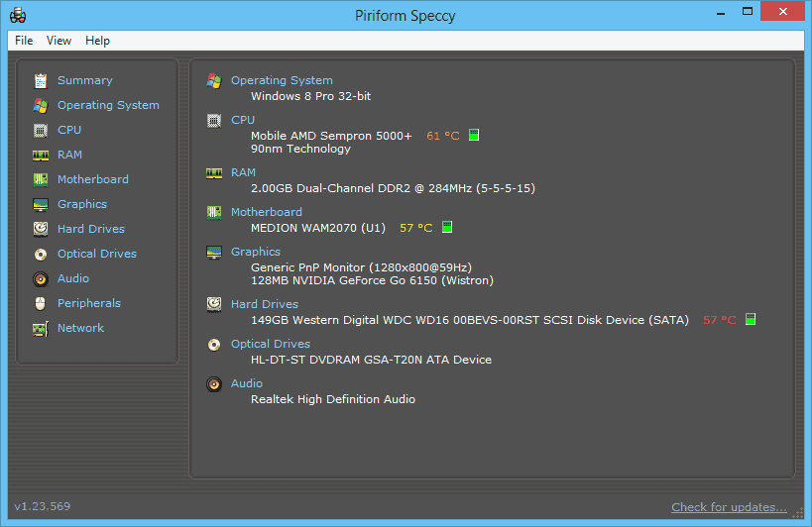This screenshot has width=812, height=527.
Task: Click Mobile AMD Sempron 5000+ text
Action: pos(331,136)
